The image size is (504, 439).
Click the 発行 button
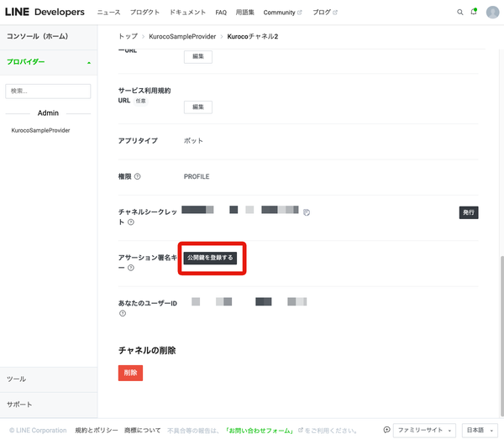pos(469,212)
